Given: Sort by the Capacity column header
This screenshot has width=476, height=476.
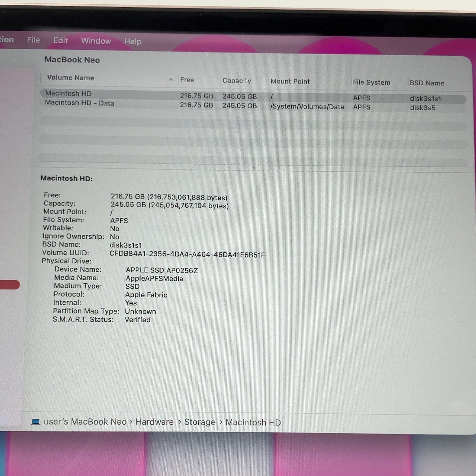Looking at the screenshot, I should click(x=236, y=81).
